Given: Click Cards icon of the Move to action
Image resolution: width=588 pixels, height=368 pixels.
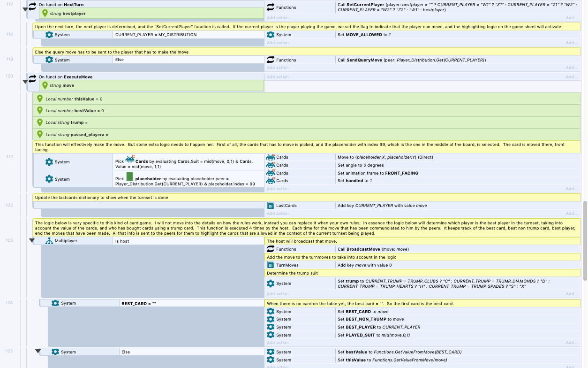Looking at the screenshot, I should click(x=271, y=157).
